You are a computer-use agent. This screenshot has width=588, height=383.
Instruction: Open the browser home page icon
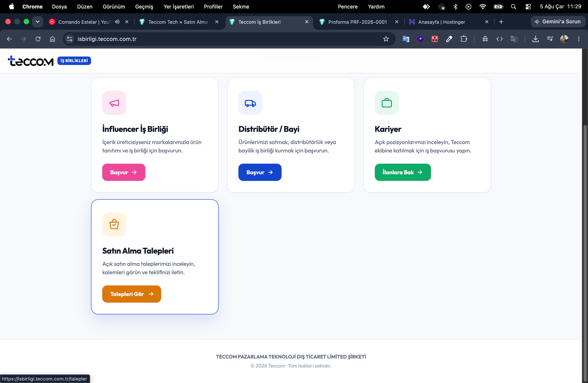(x=53, y=39)
